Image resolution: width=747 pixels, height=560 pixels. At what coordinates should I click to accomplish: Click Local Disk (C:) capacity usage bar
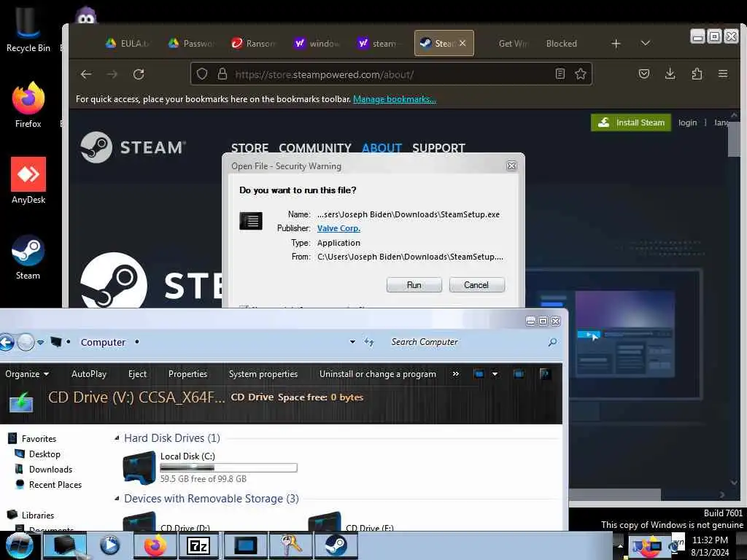click(228, 467)
